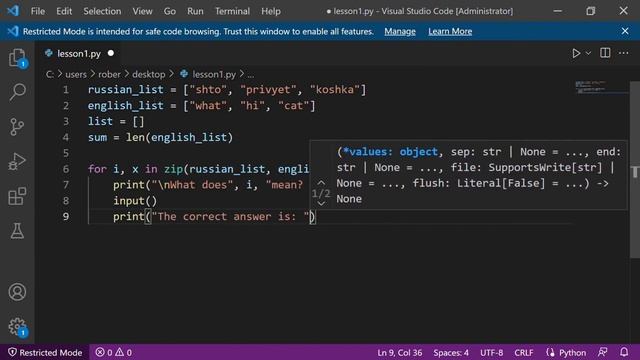Open the Go menu

(x=169, y=11)
